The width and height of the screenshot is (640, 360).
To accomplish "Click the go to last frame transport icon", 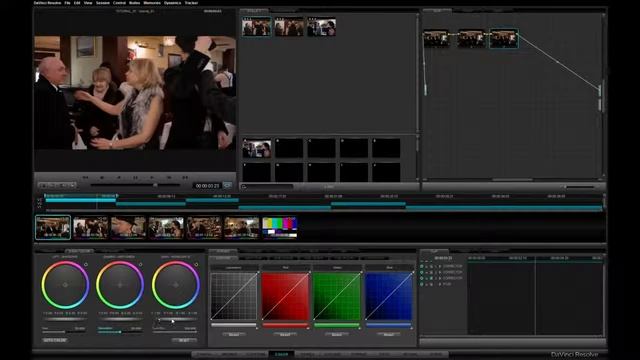I will click(x=185, y=178).
